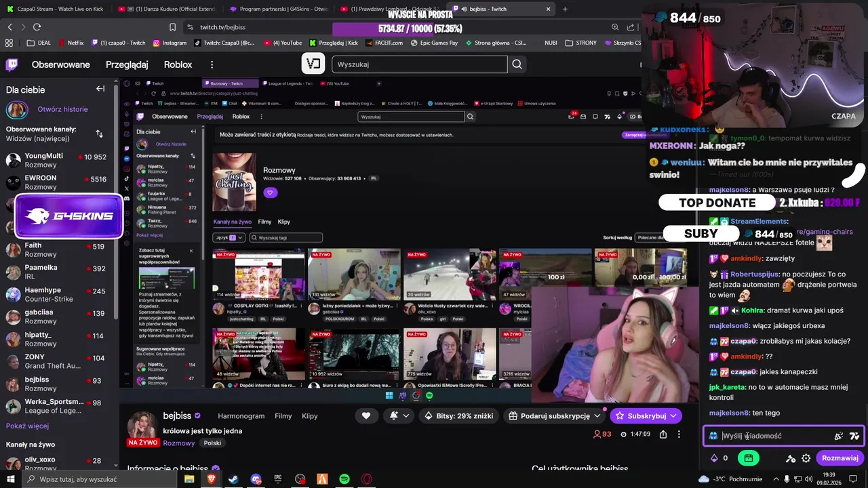Screen dimensions: 868x488
Task: Click Otwórz historie link
Action: click(x=62, y=109)
